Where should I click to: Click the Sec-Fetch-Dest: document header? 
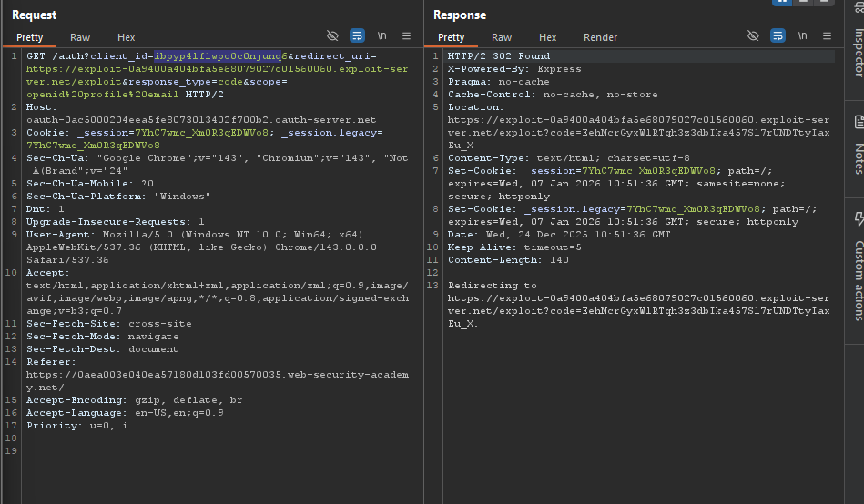tap(103, 349)
